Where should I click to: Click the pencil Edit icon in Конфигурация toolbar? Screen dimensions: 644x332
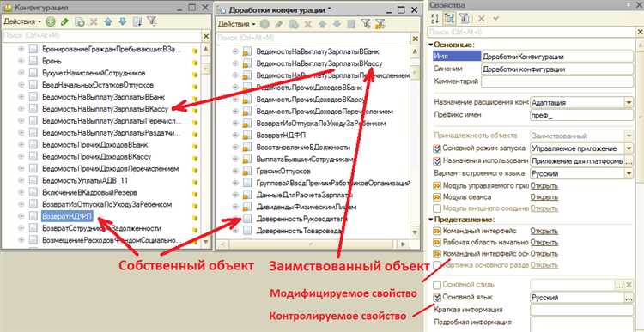(65, 21)
